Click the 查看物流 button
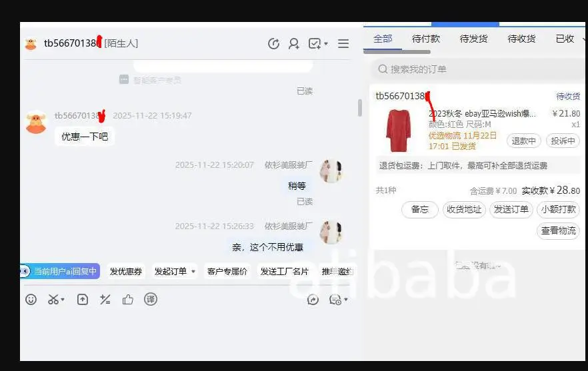 coord(559,230)
